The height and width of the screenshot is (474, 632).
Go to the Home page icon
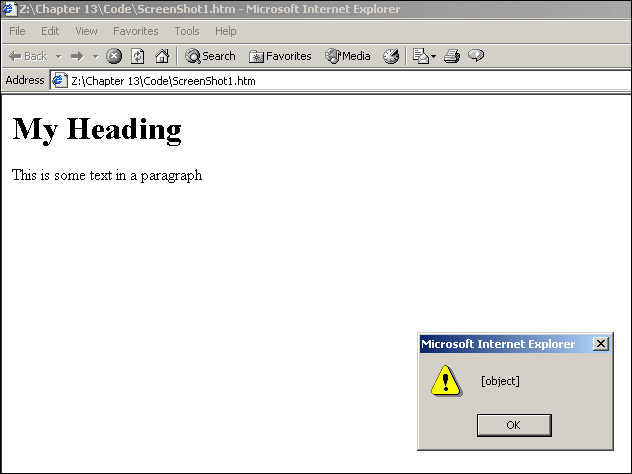(x=161, y=56)
